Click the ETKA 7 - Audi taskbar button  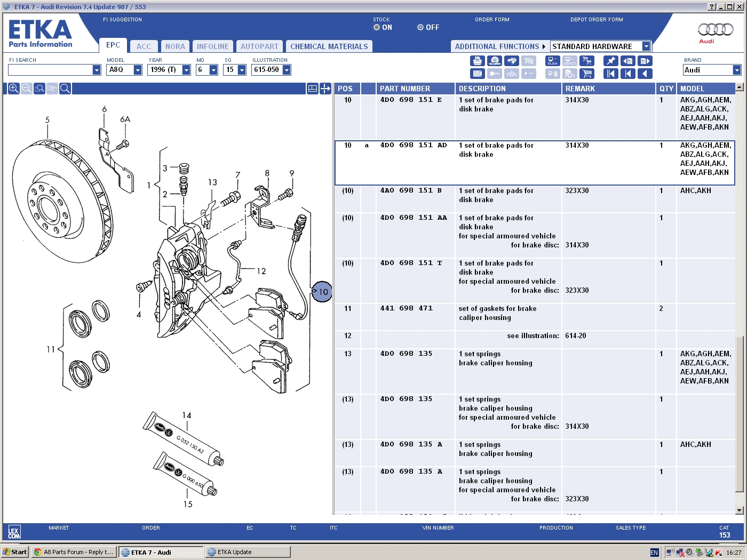point(161,552)
